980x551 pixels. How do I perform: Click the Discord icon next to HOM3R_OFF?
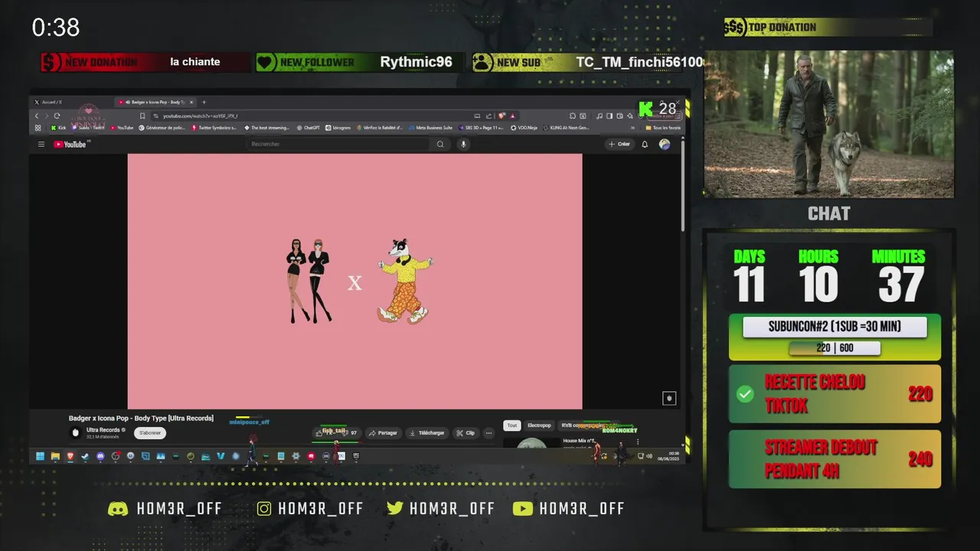coord(118,509)
